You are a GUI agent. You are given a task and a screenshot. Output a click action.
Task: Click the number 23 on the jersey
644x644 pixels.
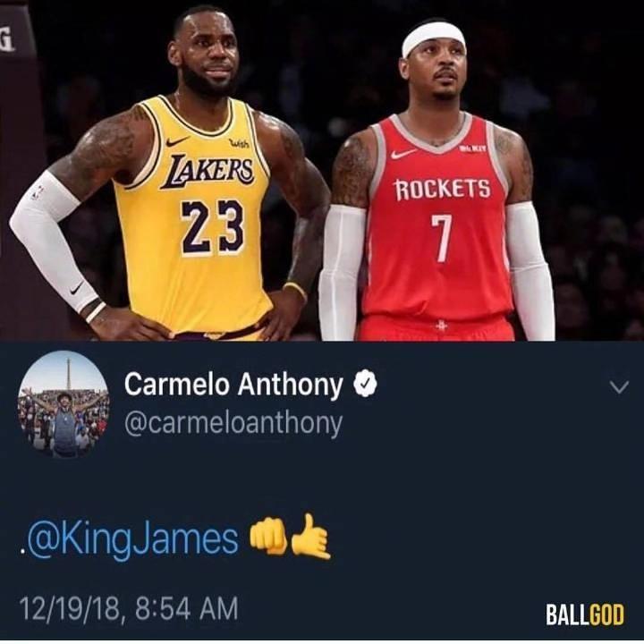(213, 227)
